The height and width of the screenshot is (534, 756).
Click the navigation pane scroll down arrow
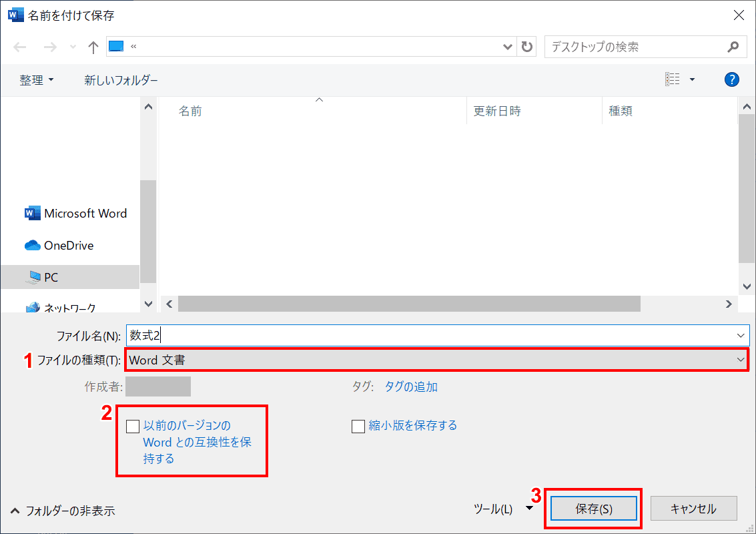[x=149, y=304]
